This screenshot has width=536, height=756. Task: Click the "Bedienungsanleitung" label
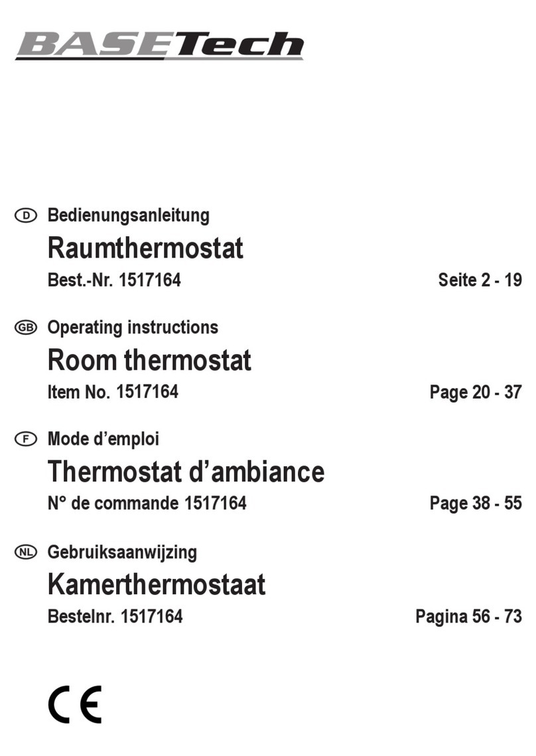point(128,215)
